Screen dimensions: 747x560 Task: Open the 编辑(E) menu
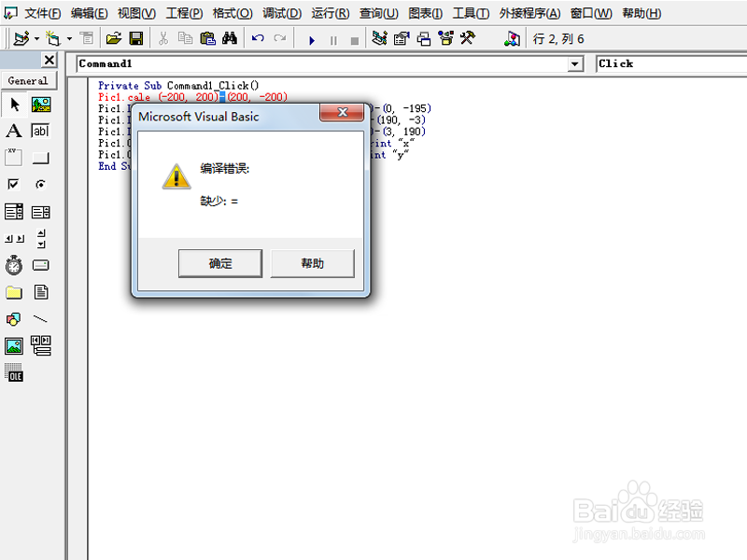coord(89,13)
